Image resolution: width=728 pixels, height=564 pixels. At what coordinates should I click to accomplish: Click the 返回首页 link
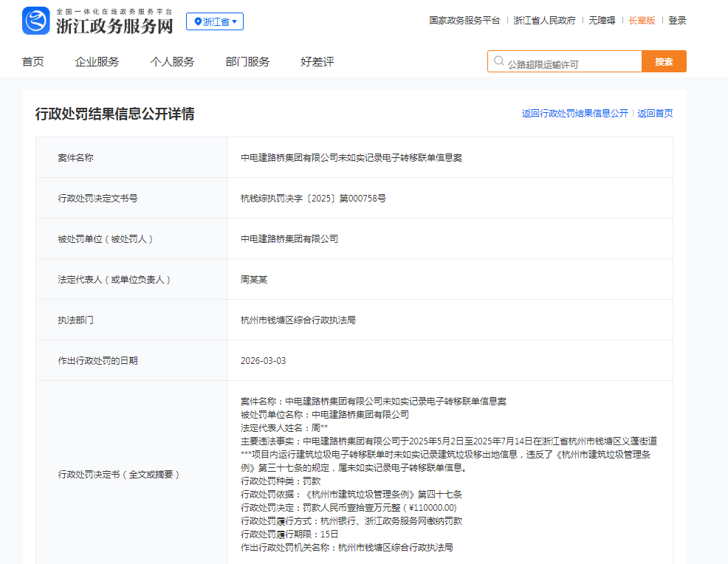click(x=655, y=114)
